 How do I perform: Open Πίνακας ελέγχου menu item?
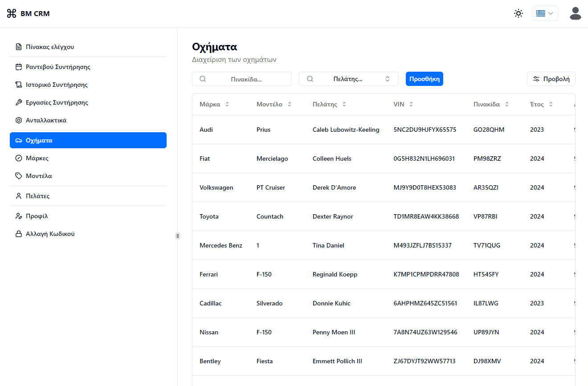click(88, 47)
